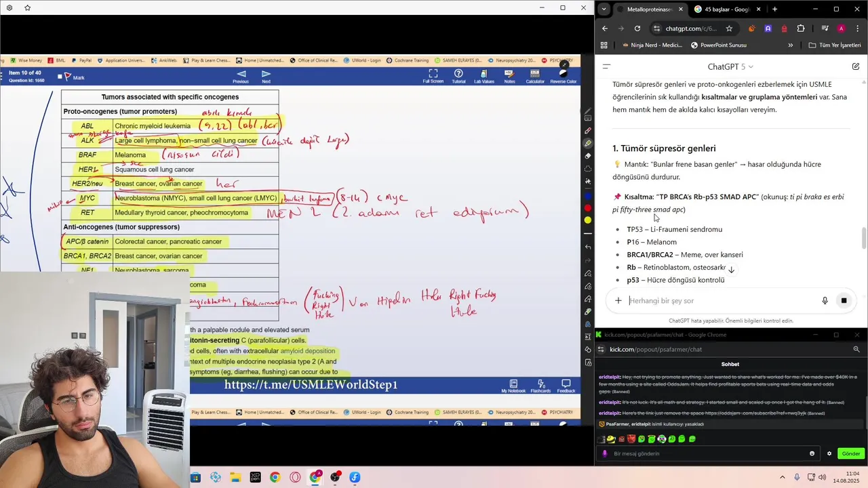Open 'Tüm Yer İşaretleri' bookmarks folder
This screenshot has height=488, width=868.
835,45
